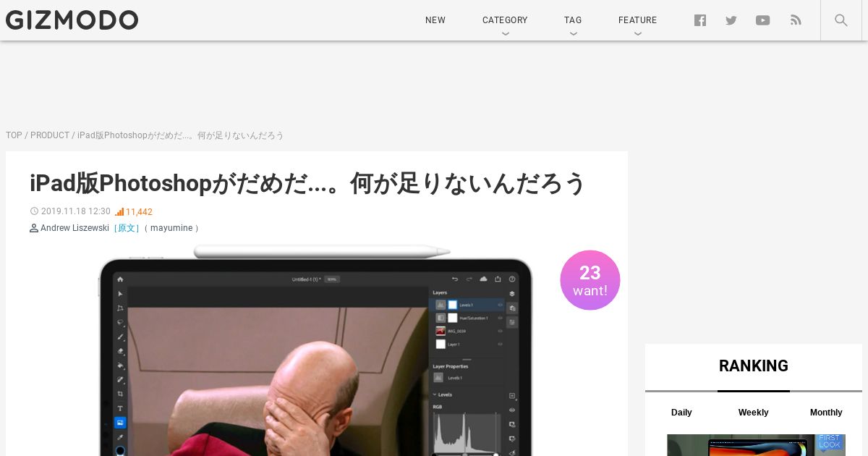Click translator name mayumine
The height and width of the screenshot is (456, 868).
[171, 228]
